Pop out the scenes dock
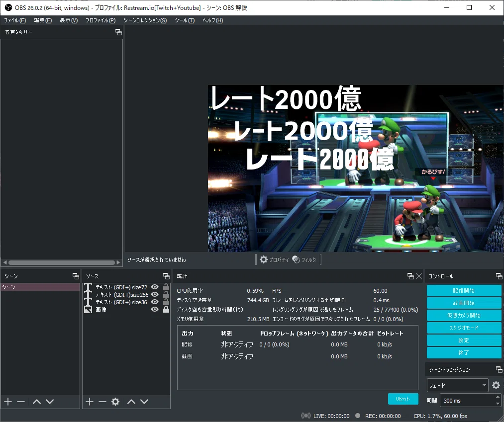This screenshot has height=422, width=504. click(76, 276)
